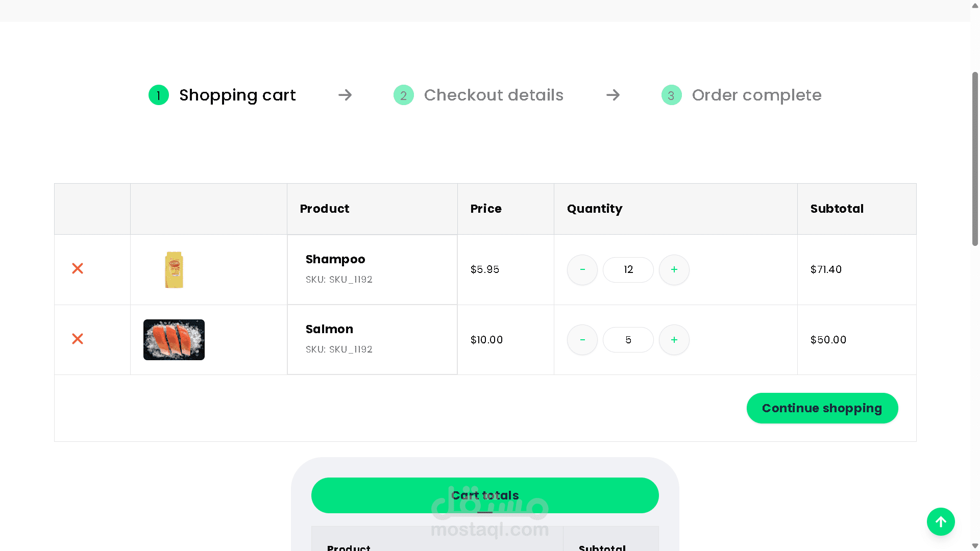Image resolution: width=980 pixels, height=551 pixels.
Task: Click the Cart totals header bar
Action: [x=485, y=495]
